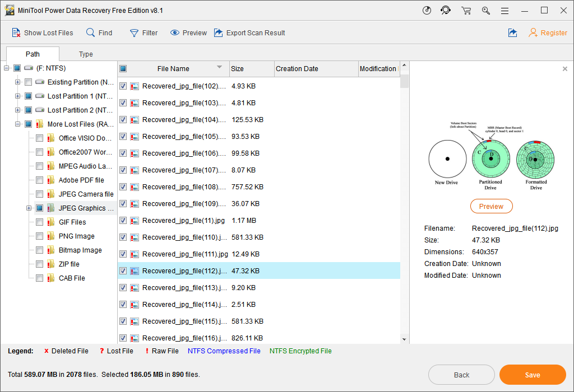
Task: Click the F: NTFS drive icon
Action: [x=29, y=68]
